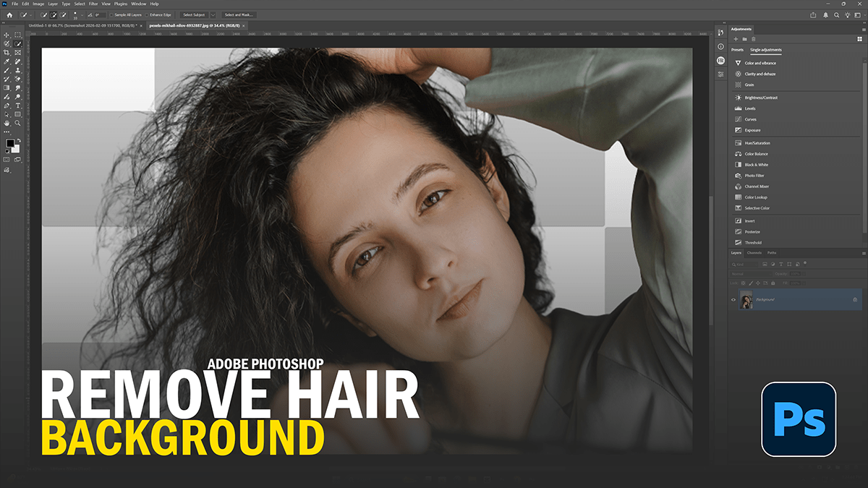Select the Horizontal Type tool
868x488 pixels.
(x=17, y=106)
